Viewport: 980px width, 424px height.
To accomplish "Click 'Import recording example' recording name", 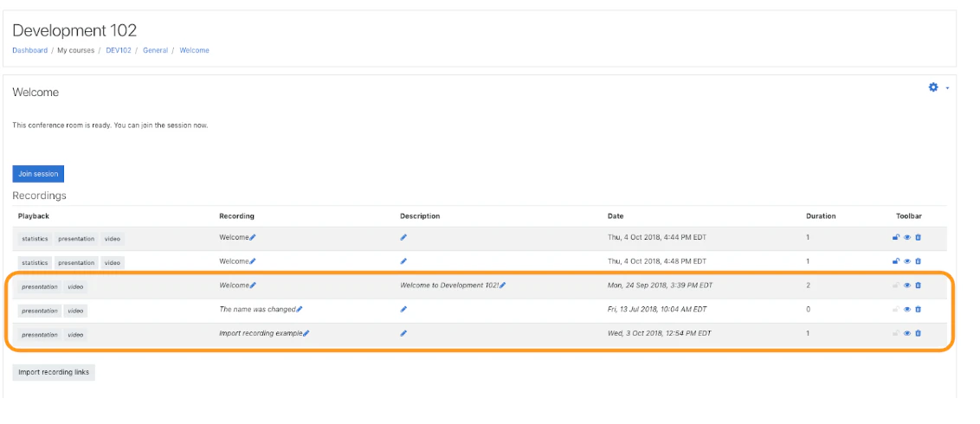I will [261, 333].
